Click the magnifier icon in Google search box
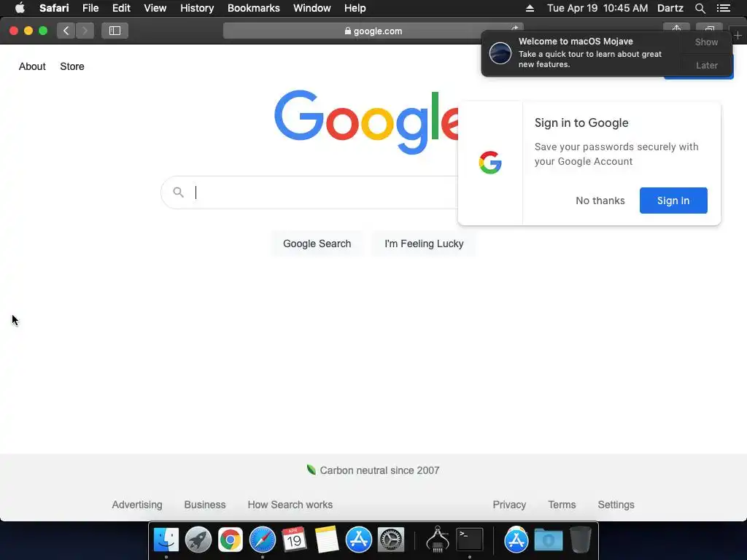Image resolution: width=747 pixels, height=560 pixels. point(178,192)
